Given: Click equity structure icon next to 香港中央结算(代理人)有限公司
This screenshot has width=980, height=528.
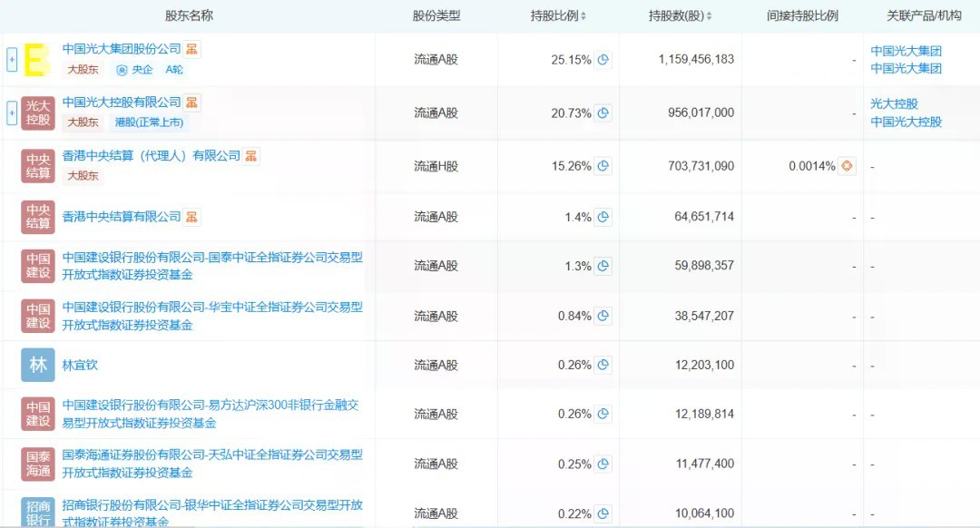Looking at the screenshot, I should tap(251, 156).
